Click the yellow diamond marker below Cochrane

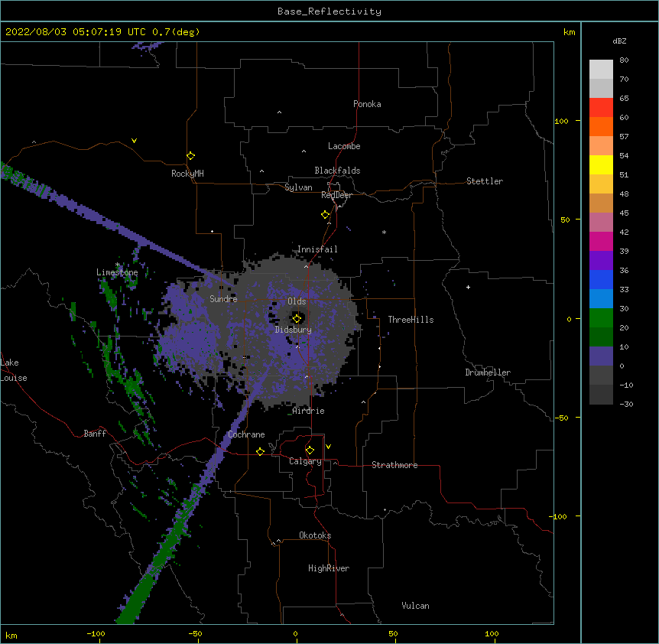click(x=260, y=451)
